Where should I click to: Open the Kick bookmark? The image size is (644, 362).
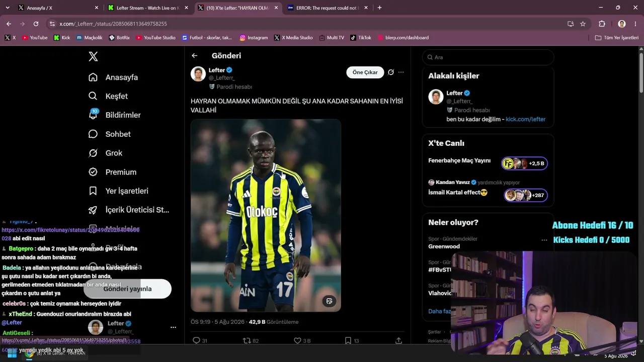point(62,38)
